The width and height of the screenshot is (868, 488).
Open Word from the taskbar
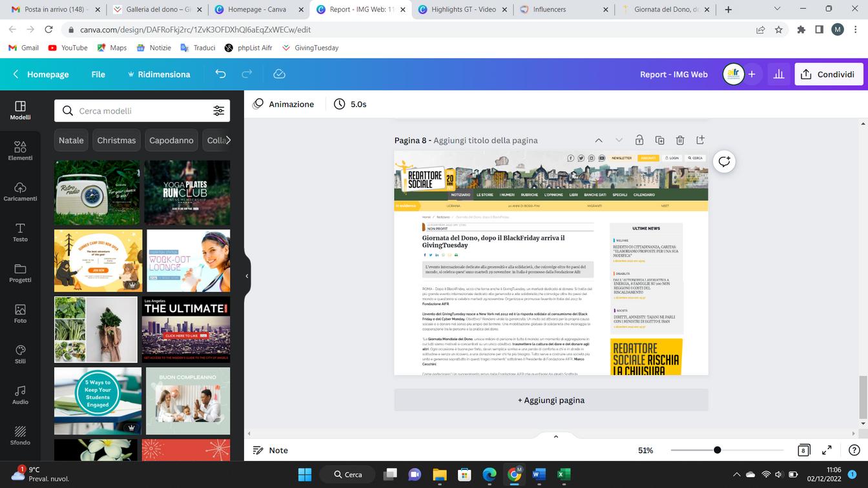tap(539, 474)
